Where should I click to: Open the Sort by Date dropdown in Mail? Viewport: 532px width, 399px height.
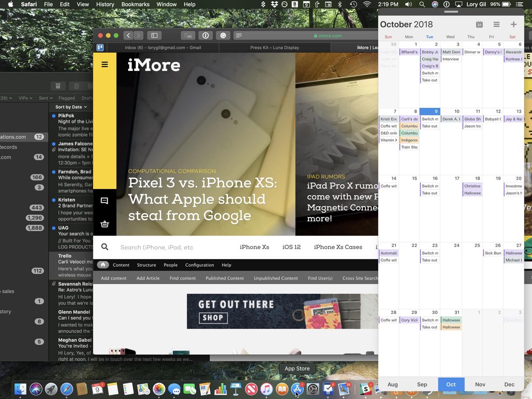coord(70,107)
